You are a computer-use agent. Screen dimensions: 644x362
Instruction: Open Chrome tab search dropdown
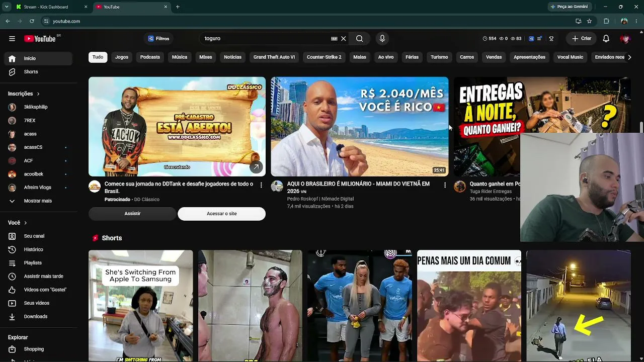point(7,7)
